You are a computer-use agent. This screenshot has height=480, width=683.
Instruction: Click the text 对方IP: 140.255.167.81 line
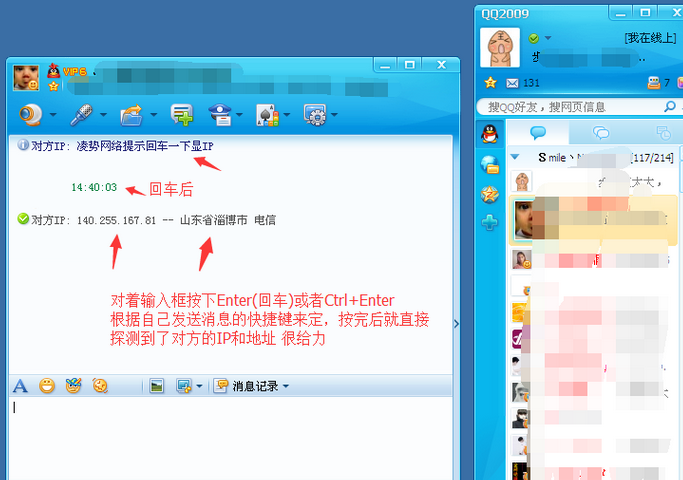click(153, 220)
